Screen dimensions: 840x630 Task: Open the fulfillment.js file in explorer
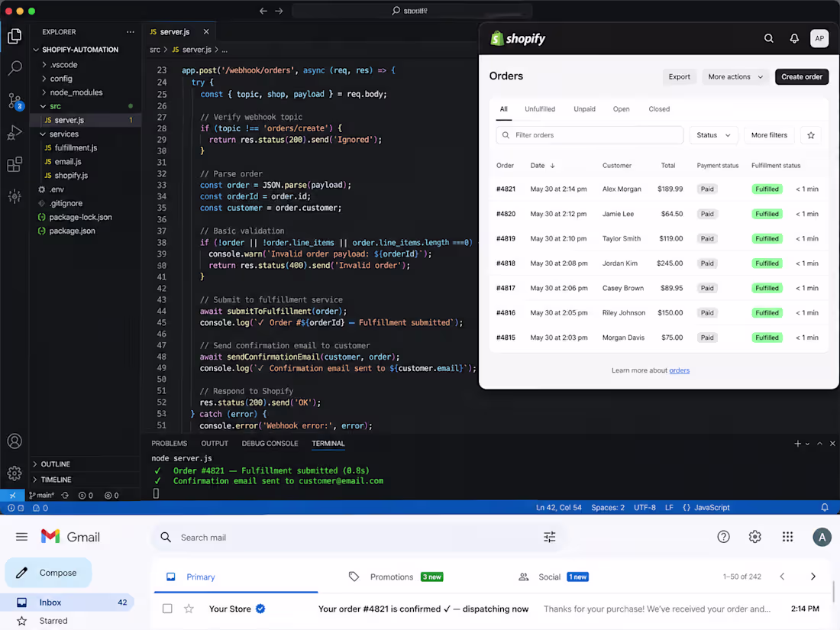tap(76, 148)
